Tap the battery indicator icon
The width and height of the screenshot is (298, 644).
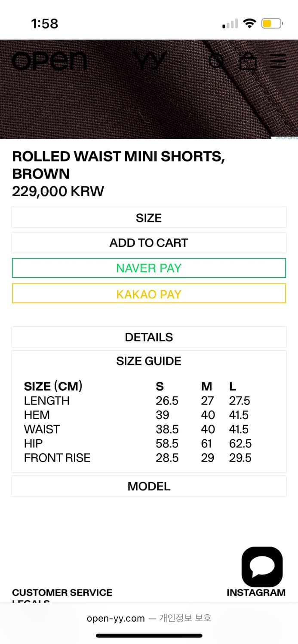(272, 23)
